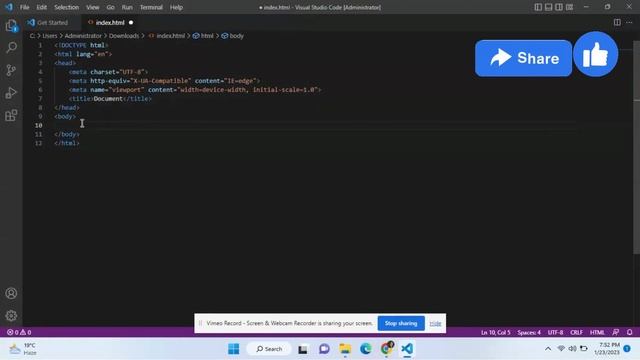Change line ending via CRLF item
Image resolution: width=640 pixels, height=360 pixels.
coord(576,332)
